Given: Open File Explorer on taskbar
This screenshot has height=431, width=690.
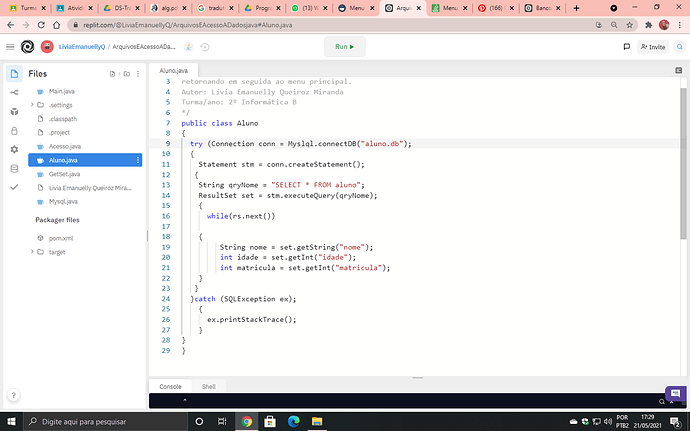Looking at the screenshot, I should coord(317,421).
